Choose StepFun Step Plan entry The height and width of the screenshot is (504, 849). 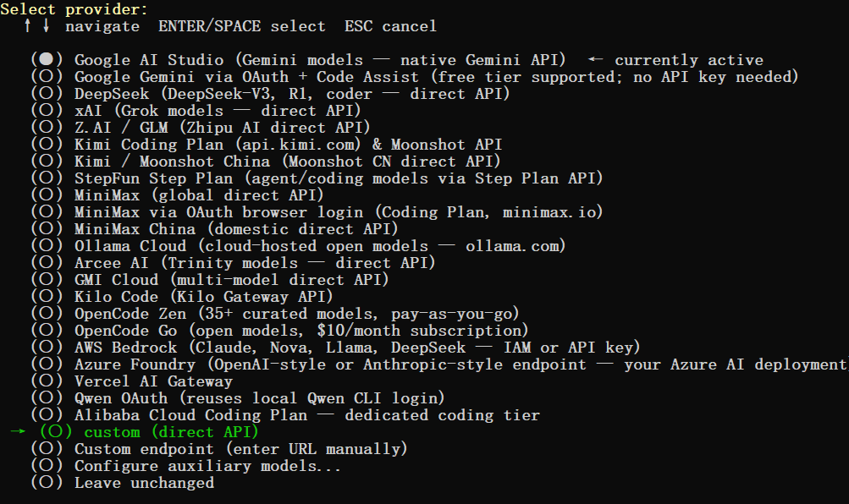tap(317, 178)
